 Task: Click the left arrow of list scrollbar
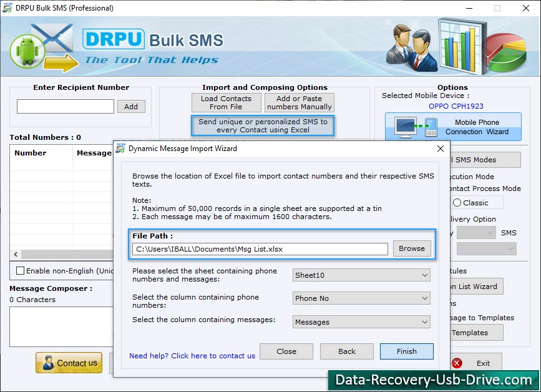point(16,254)
